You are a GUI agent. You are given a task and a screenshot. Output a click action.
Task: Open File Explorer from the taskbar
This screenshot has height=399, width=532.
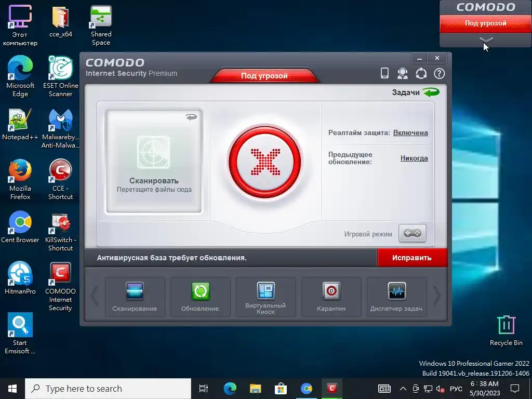256,389
